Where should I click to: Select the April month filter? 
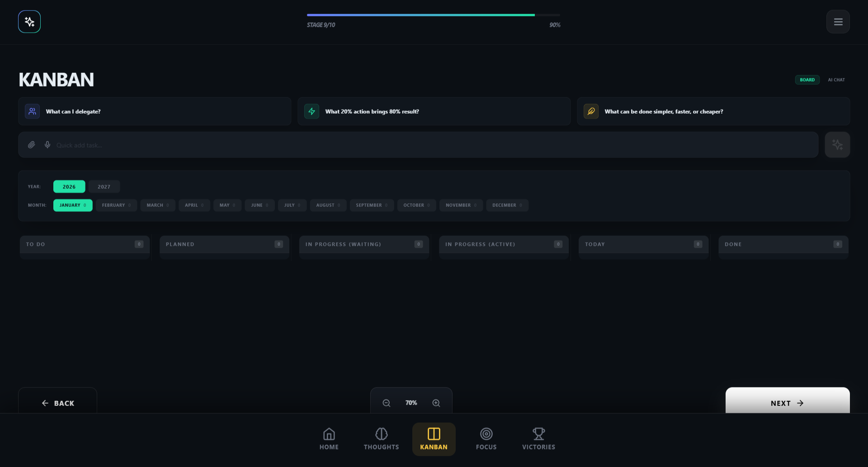tap(194, 205)
